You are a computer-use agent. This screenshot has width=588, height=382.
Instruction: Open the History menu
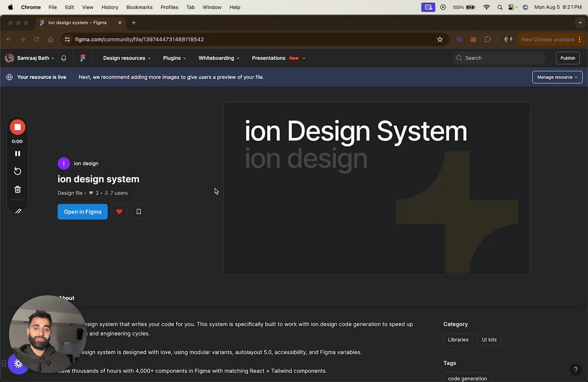(x=110, y=7)
